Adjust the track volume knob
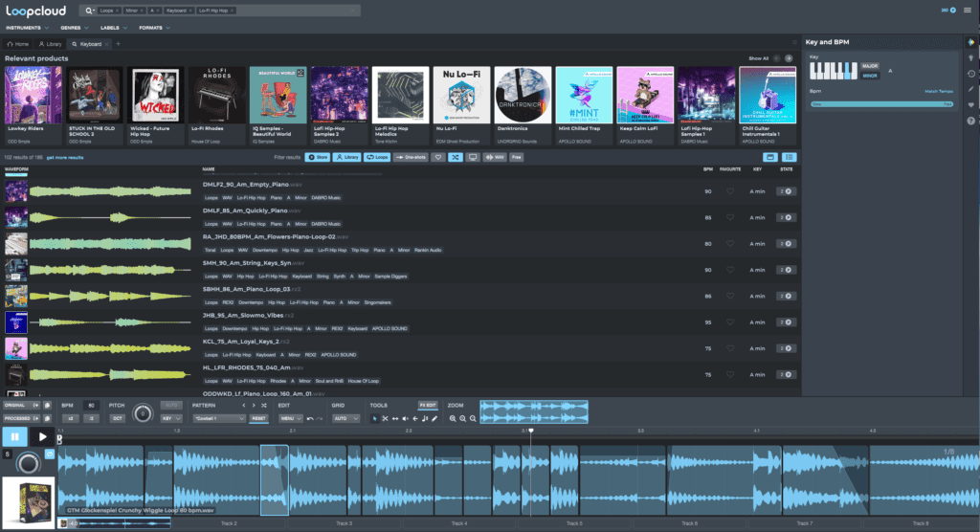 tap(28, 463)
